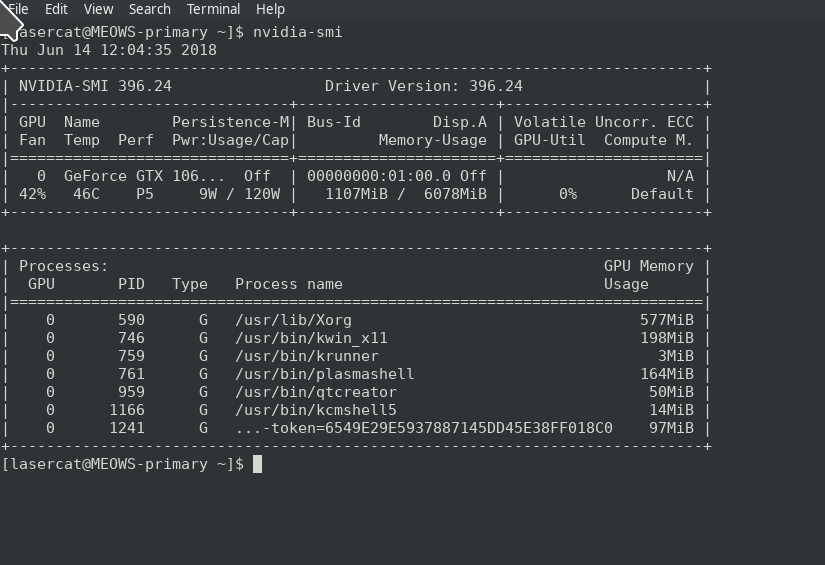Click the /usr/bin/krunner process entry
The width and height of the screenshot is (825, 565).
(307, 356)
